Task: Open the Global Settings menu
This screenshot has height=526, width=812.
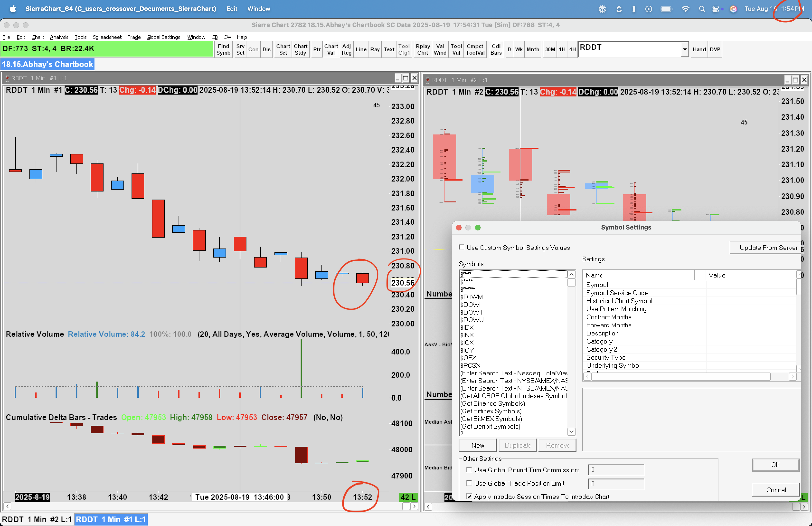Action: pyautogui.click(x=163, y=37)
